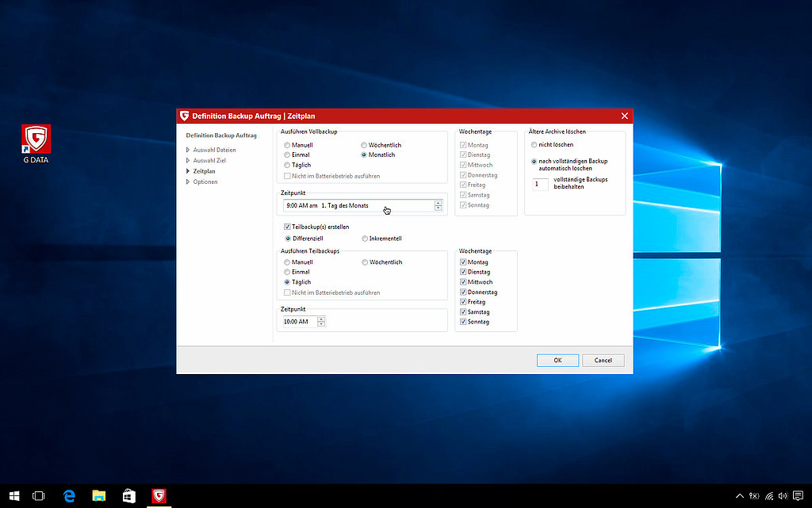Image resolution: width=812 pixels, height=508 pixels.
Task: Launch Microsoft Edge from the taskbar
Action: click(x=70, y=495)
